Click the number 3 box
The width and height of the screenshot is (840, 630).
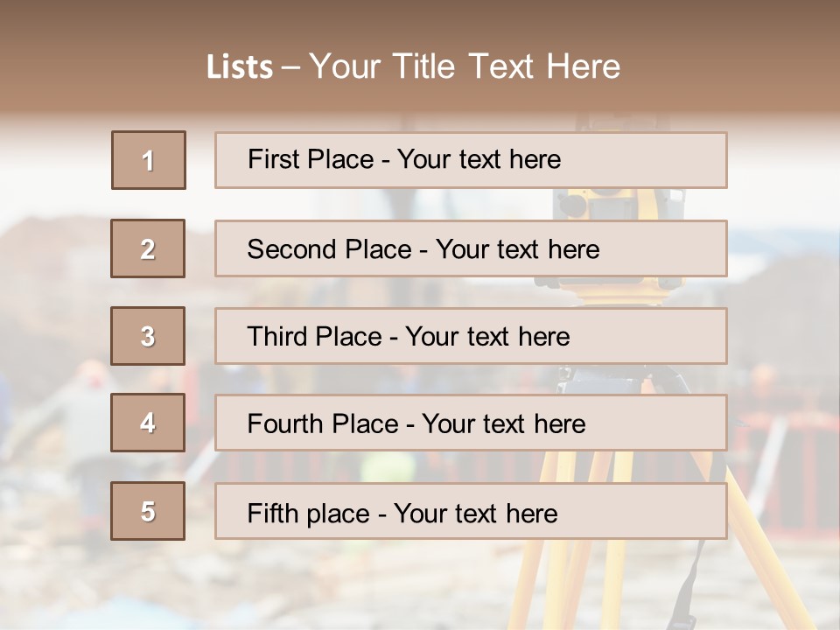148,336
